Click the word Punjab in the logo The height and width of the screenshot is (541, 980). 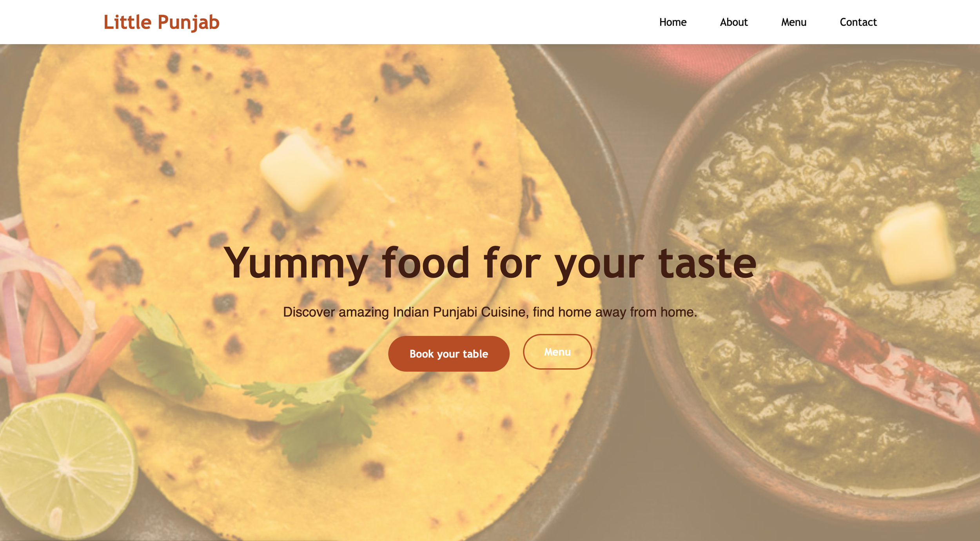coord(189,22)
